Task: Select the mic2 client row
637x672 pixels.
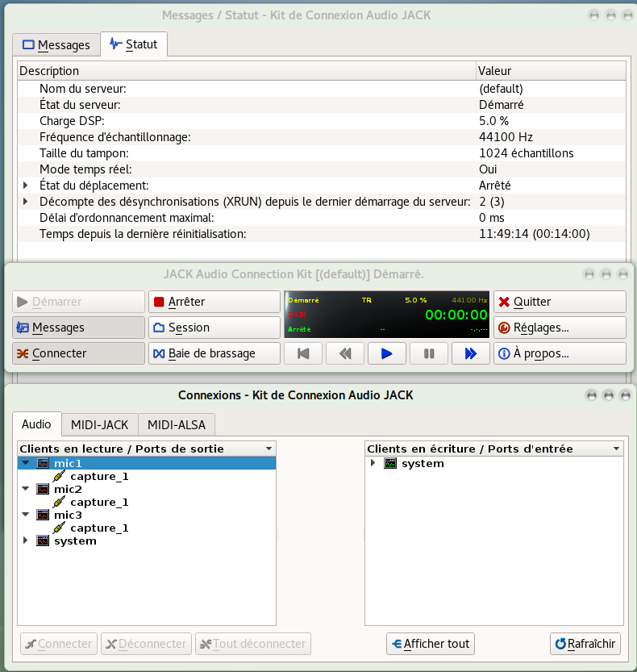Action: tap(147, 489)
